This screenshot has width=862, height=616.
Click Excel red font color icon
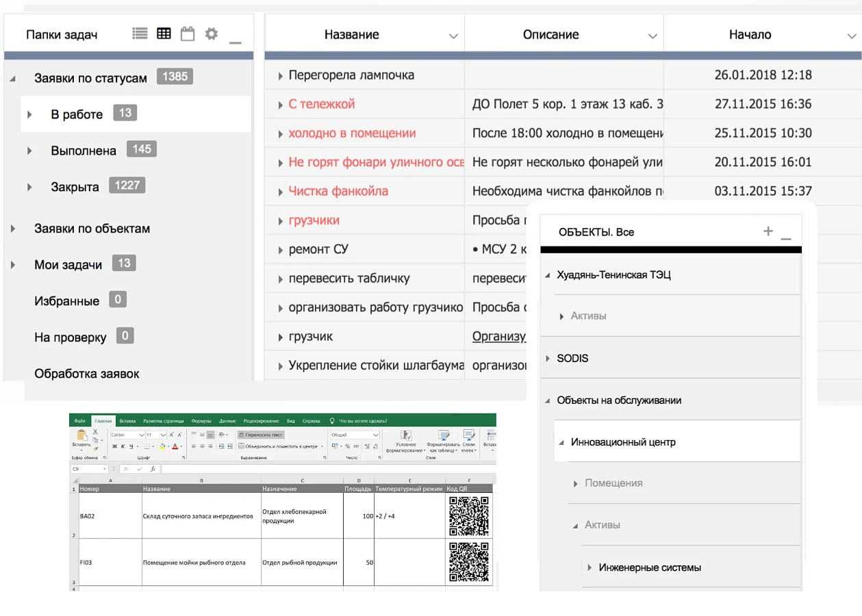point(175,446)
